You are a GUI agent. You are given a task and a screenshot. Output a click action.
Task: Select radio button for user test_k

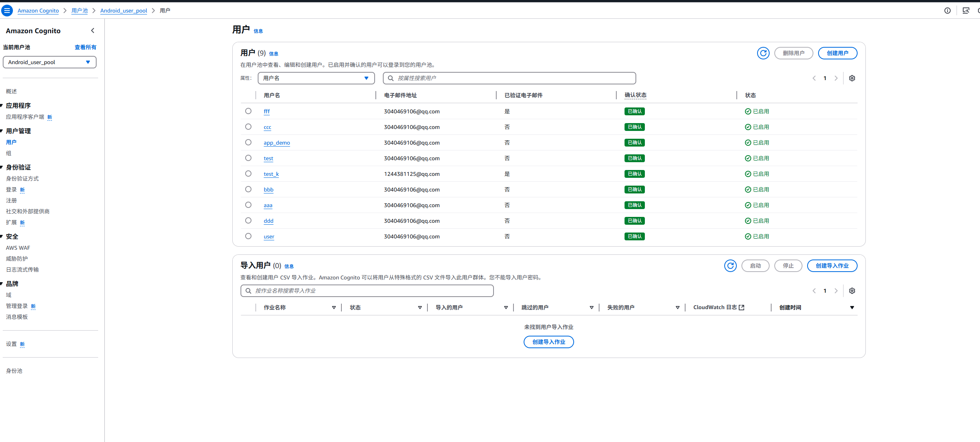(x=248, y=174)
